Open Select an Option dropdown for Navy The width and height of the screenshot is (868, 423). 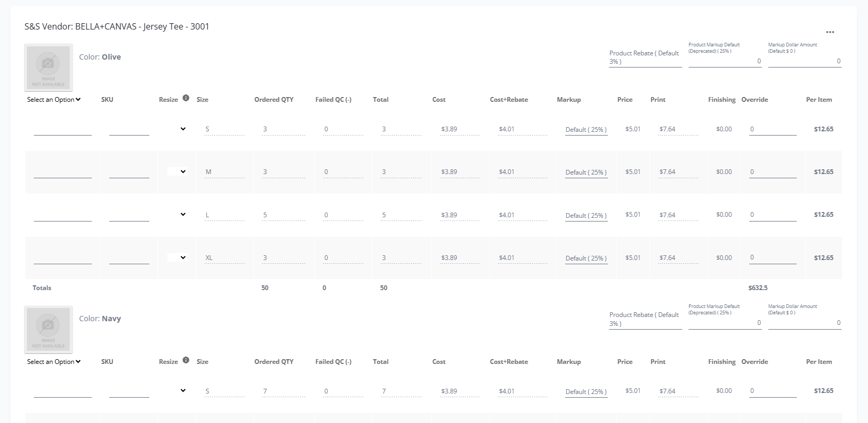[x=53, y=362]
